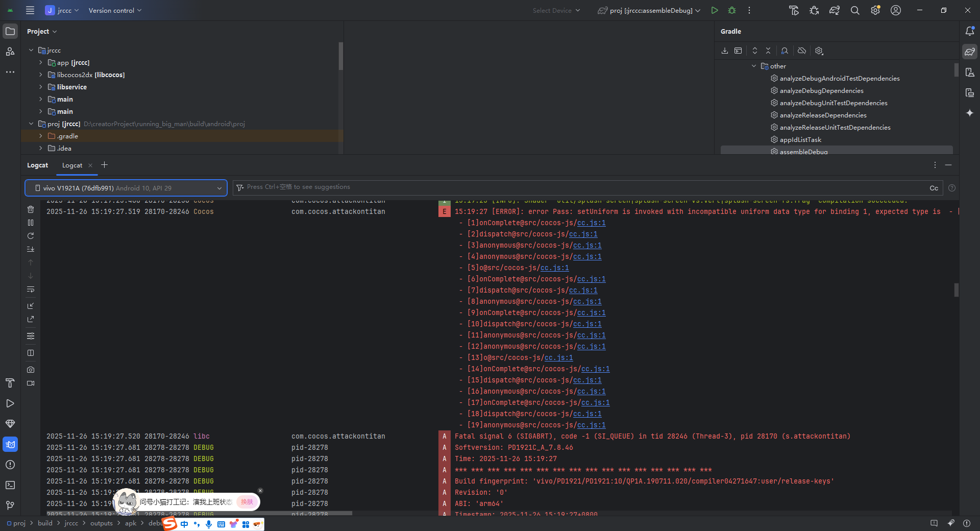Open cc.js:1 link in onComplete [1]
The height and width of the screenshot is (531, 980).
coord(591,223)
